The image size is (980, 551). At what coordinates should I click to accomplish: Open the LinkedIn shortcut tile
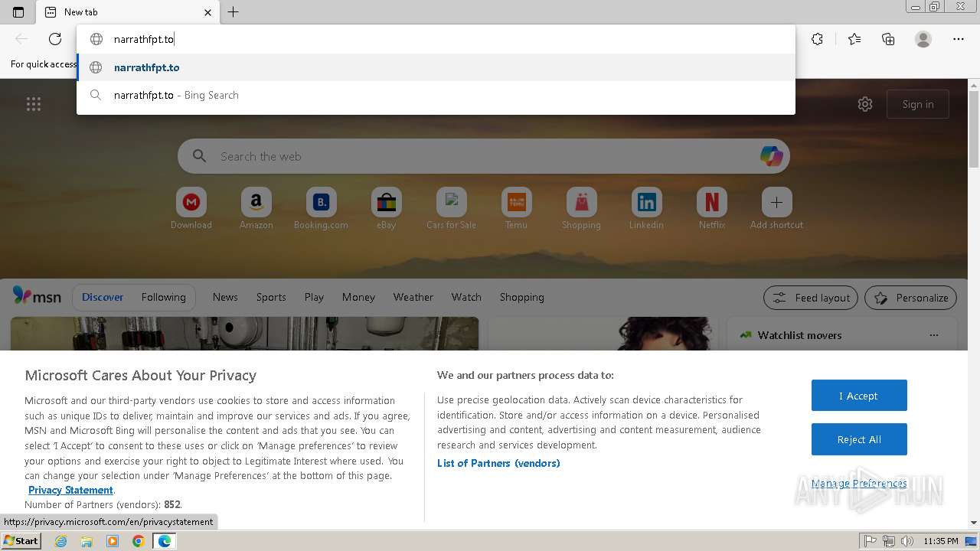pyautogui.click(x=647, y=209)
